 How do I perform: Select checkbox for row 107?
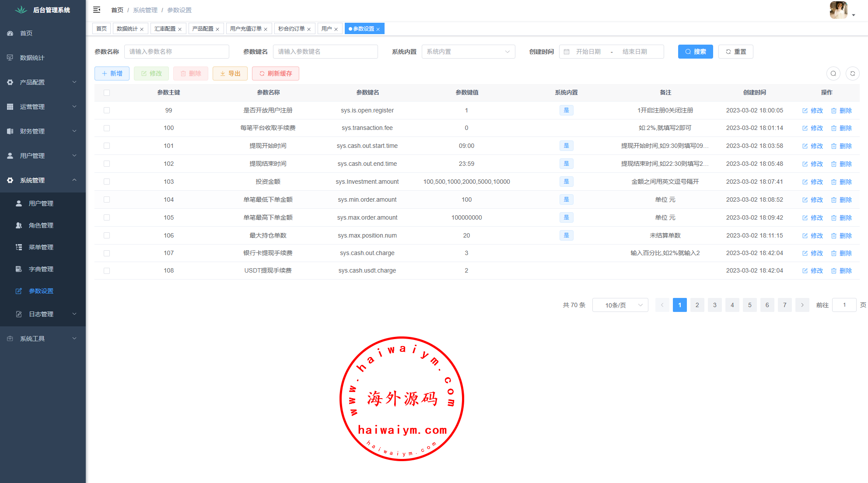(x=107, y=253)
